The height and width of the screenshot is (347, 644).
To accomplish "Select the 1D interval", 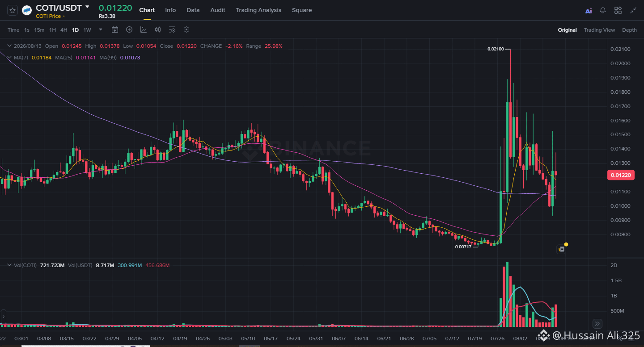I will pyautogui.click(x=75, y=30).
